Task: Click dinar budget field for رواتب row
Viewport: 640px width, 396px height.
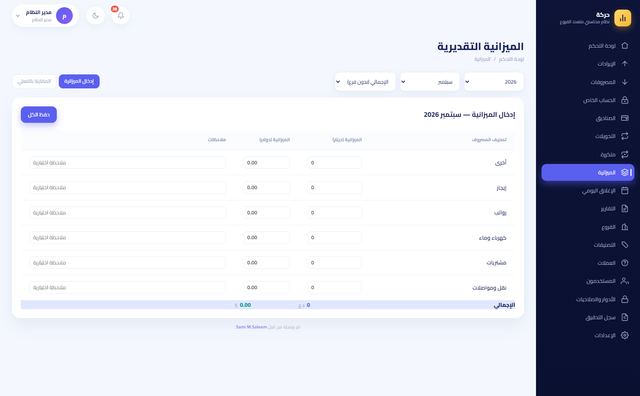Action: [334, 213]
